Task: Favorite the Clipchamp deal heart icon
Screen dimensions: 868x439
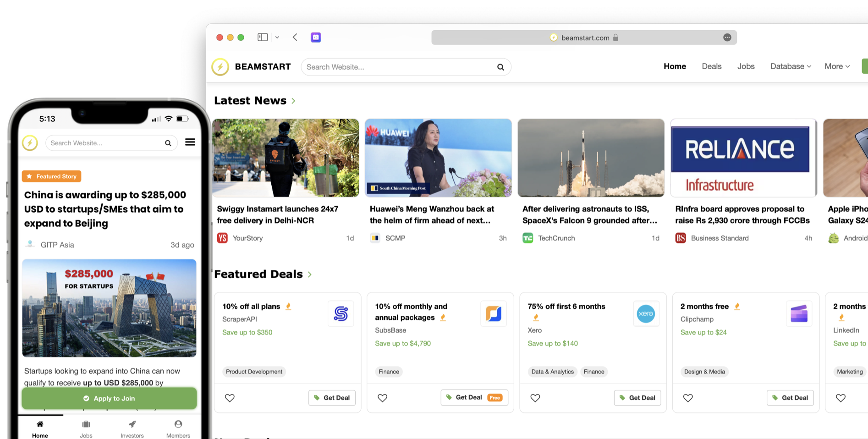Action: (688, 398)
